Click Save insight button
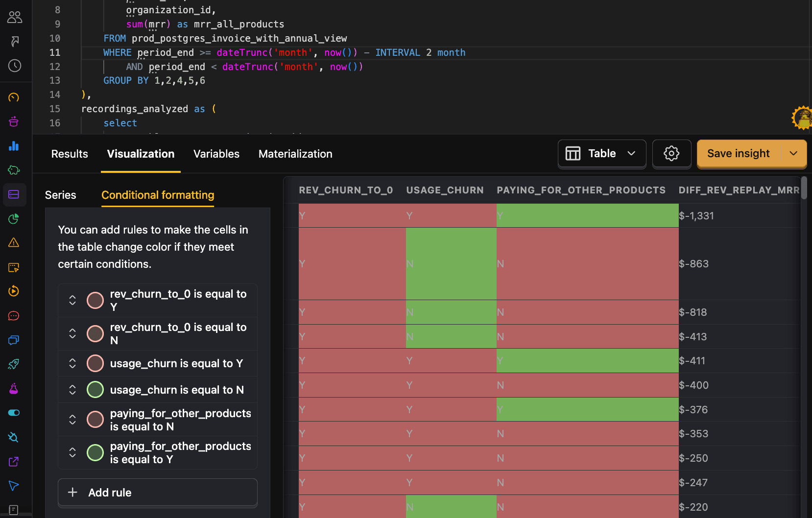The image size is (812, 518). click(x=739, y=154)
